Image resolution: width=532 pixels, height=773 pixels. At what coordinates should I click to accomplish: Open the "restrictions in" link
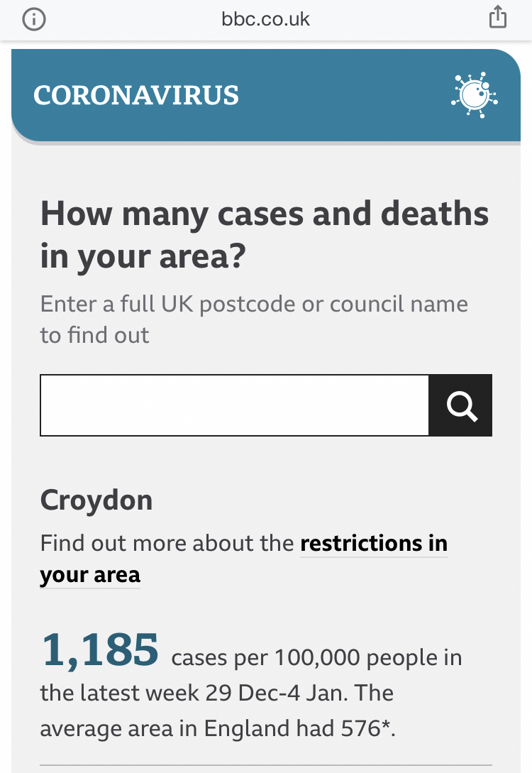[x=374, y=544]
